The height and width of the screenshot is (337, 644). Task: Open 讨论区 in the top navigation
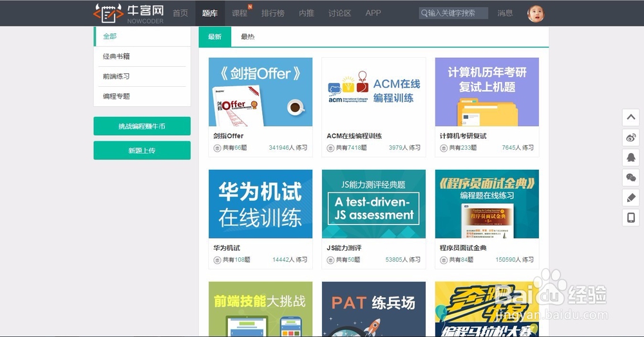click(x=339, y=13)
